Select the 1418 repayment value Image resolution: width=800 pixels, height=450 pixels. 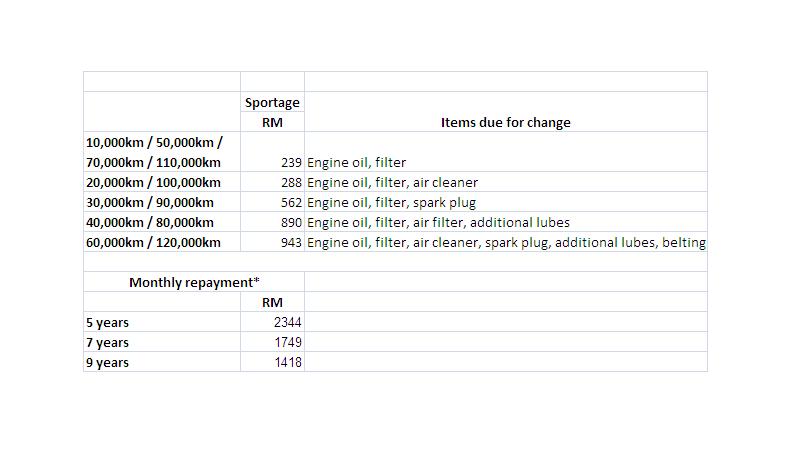click(272, 362)
